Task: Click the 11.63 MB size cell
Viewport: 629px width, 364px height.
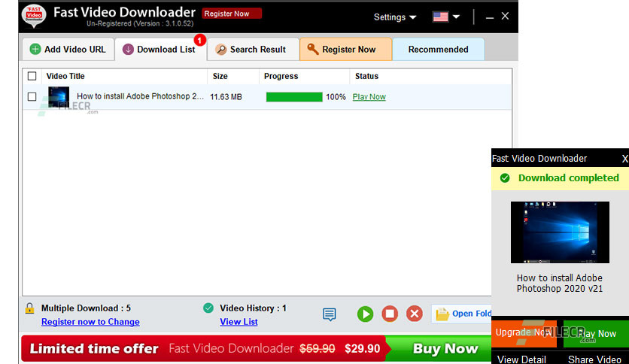Action: [226, 97]
